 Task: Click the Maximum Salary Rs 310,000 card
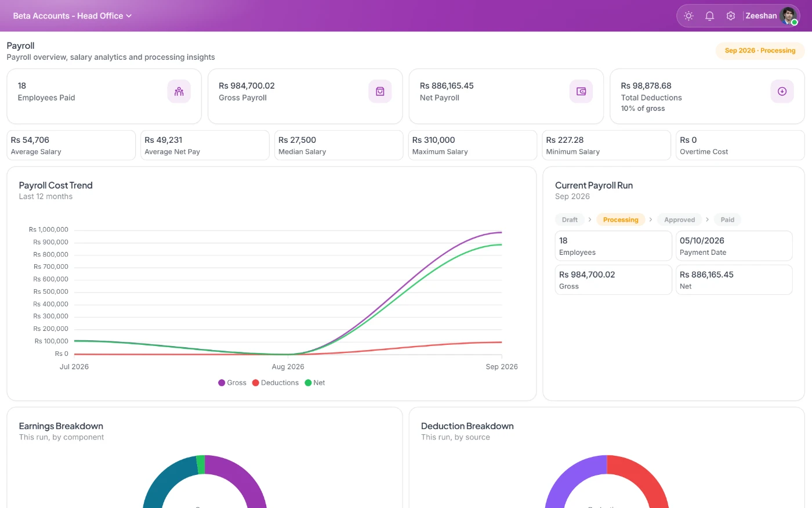(x=473, y=145)
